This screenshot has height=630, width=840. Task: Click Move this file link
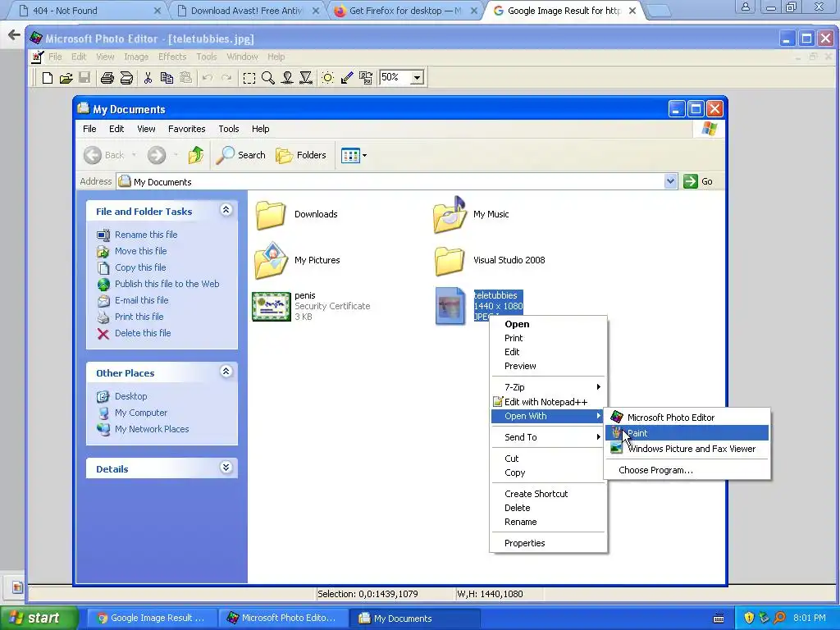tap(140, 251)
